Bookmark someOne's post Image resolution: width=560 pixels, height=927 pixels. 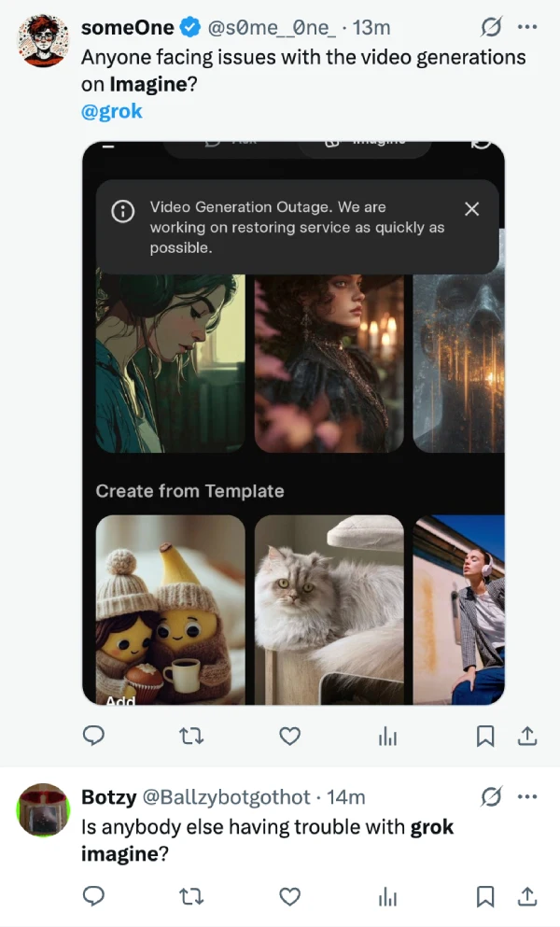[x=484, y=737]
